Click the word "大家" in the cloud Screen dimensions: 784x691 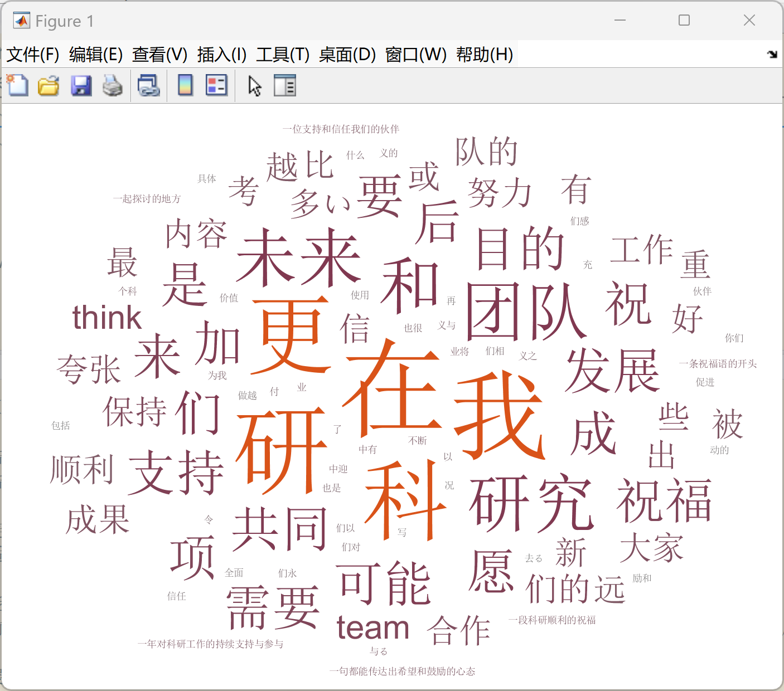click(651, 547)
